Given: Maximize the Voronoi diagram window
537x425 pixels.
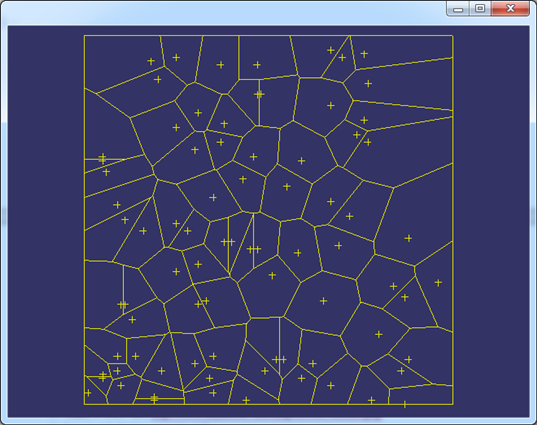Looking at the screenshot, I should [x=480, y=9].
